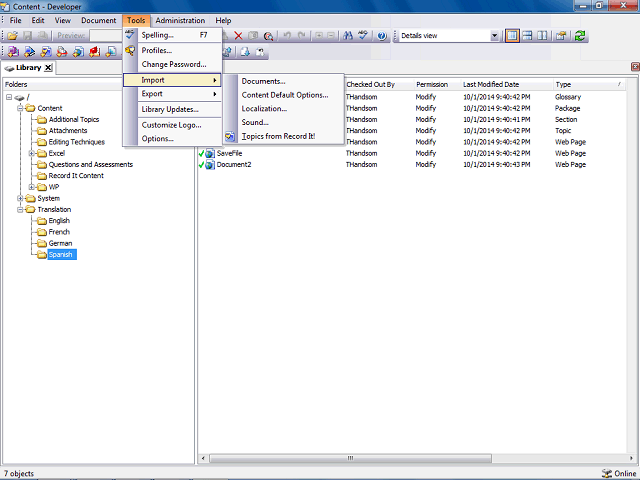Screen dimensions: 640x480
Task: Select the Document2 row
Action: (x=411, y=165)
